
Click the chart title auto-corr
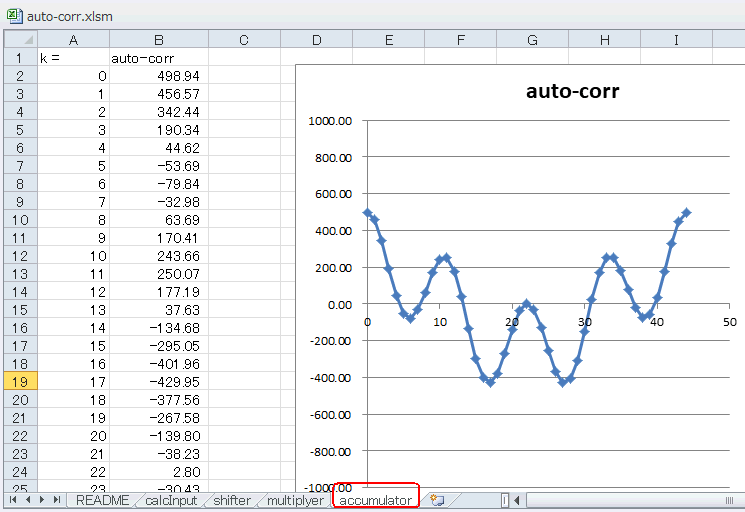573,91
